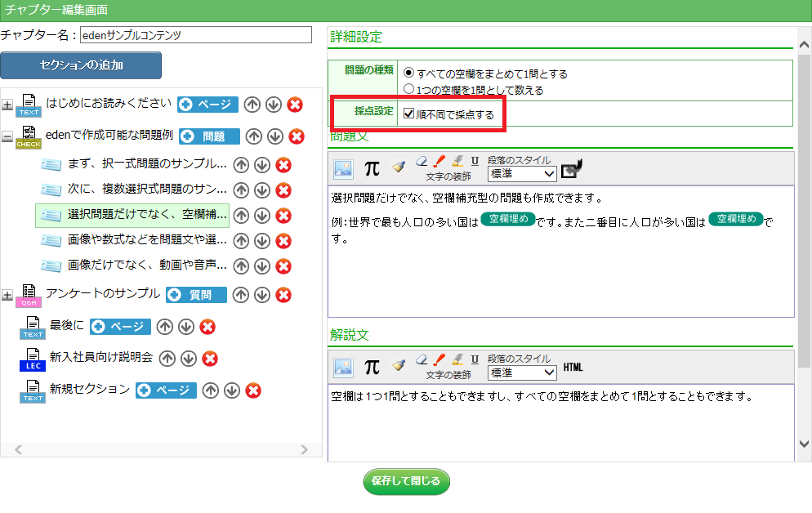Open 段落のスタイル dropdown in 解説文 toolbar
The height and width of the screenshot is (513, 812).
coord(522,372)
